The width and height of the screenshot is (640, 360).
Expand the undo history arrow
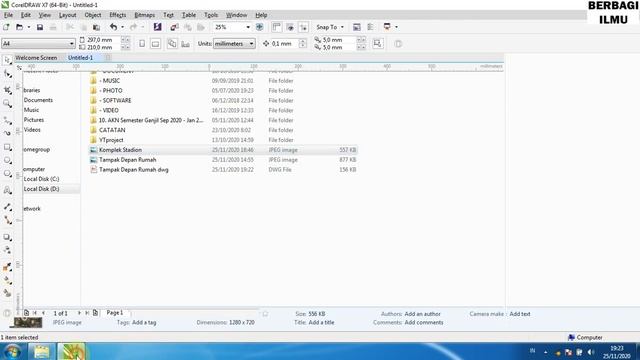(x=122, y=27)
